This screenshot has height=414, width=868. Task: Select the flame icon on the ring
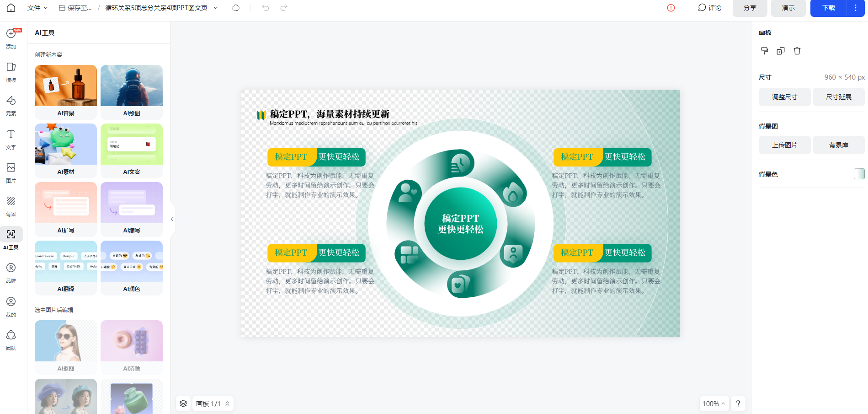[512, 194]
